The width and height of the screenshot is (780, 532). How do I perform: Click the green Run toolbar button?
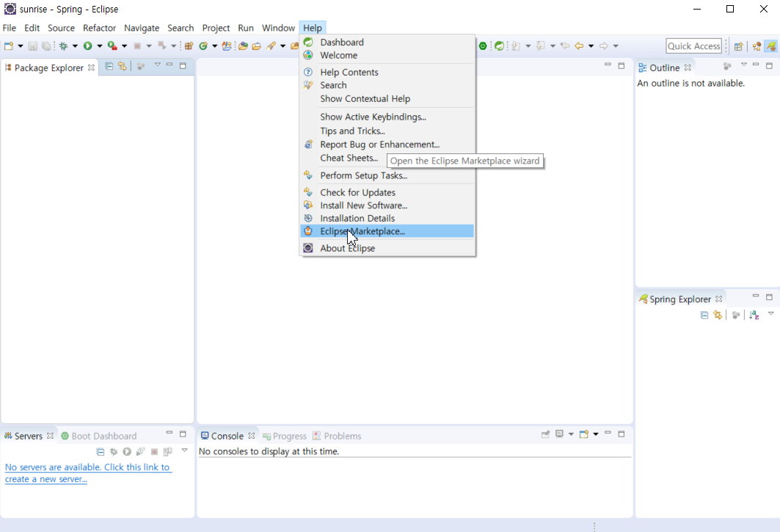(x=87, y=45)
